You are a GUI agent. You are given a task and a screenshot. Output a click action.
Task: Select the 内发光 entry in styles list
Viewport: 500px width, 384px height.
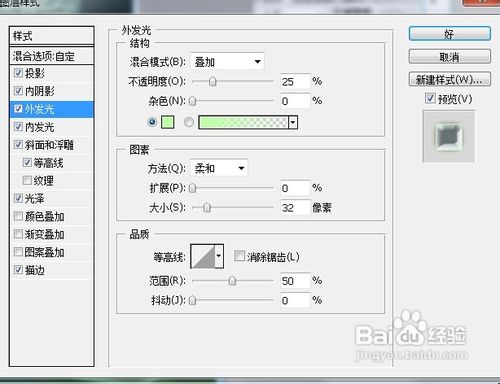tap(52, 127)
